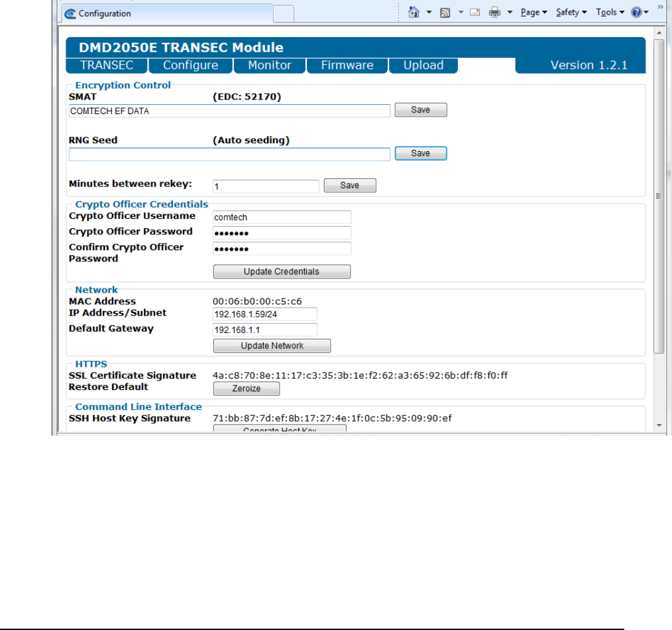This screenshot has height=630, width=672.
Task: Go to the Firmware tab
Action: (x=347, y=65)
